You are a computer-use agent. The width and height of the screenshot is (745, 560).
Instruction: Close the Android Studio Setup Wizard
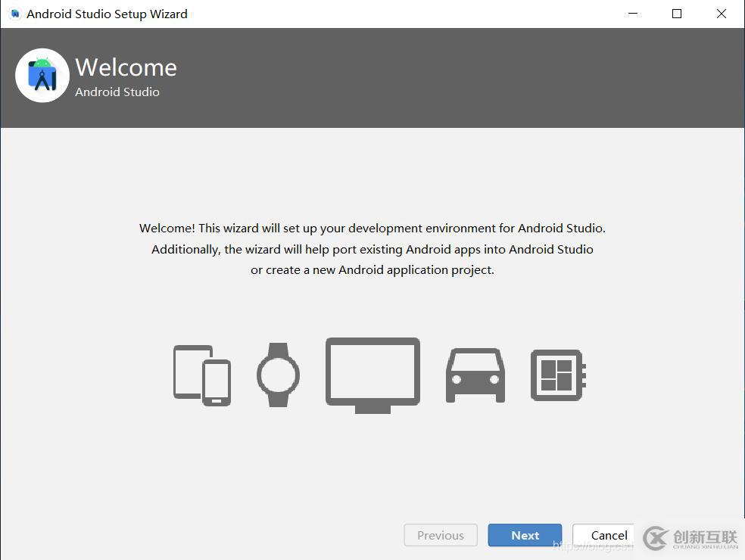[x=722, y=14]
